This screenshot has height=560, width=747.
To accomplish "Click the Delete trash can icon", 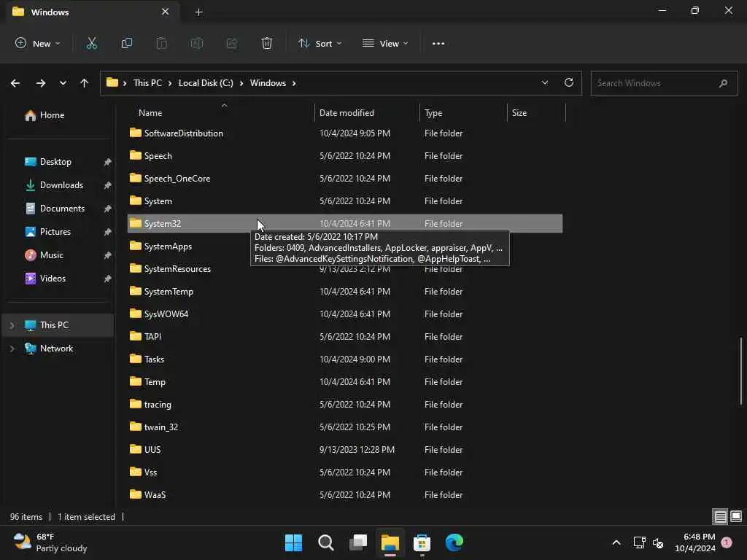I will [267, 43].
